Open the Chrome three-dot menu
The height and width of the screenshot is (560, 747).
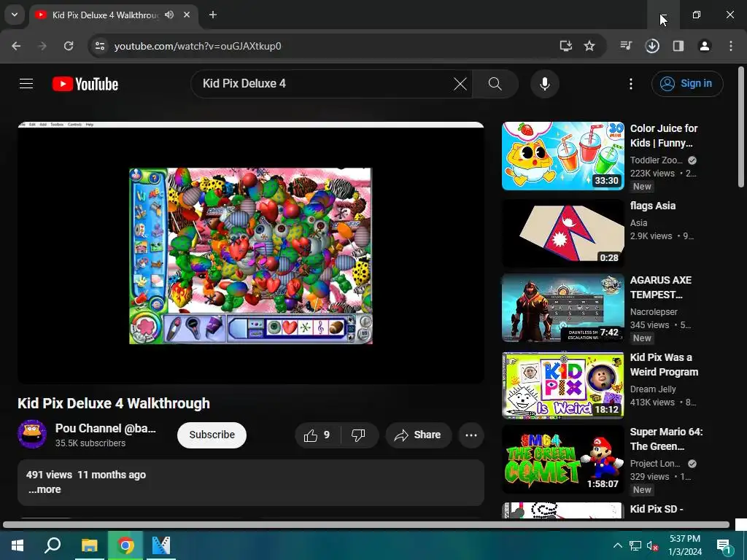[731, 46]
